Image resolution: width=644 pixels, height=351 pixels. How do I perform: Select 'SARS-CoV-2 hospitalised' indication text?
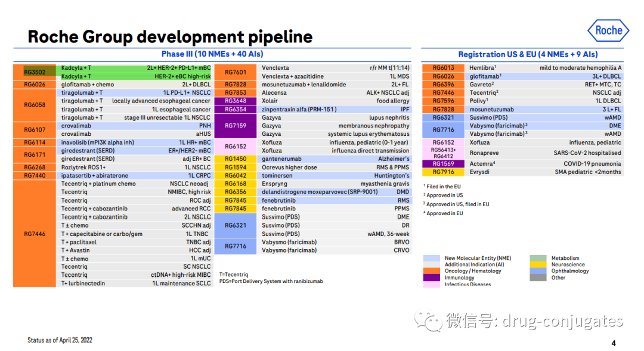click(587, 153)
